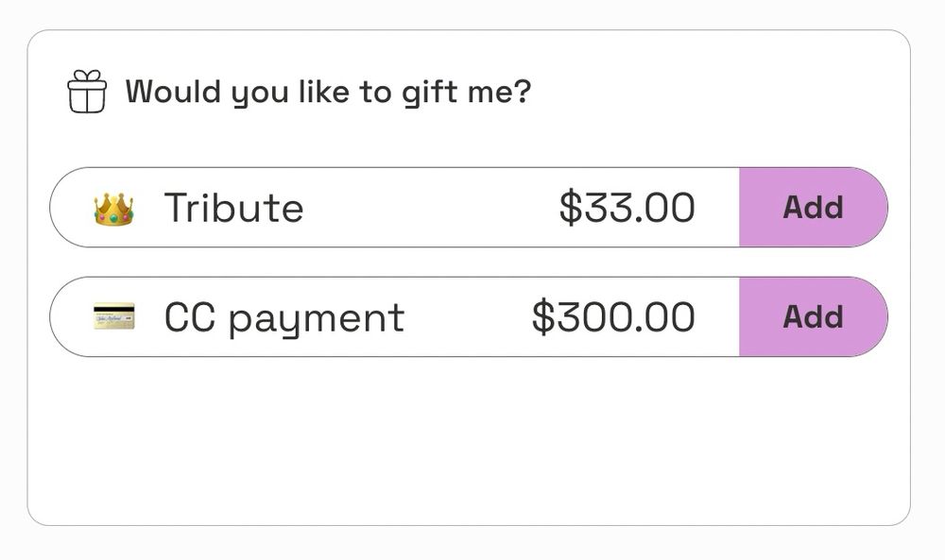Click the $33.00 price amount

(x=627, y=208)
